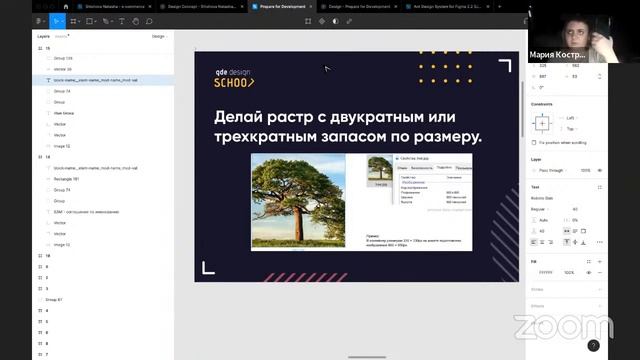Select the Hand tool
The width and height of the screenshot is (640, 360).
click(x=136, y=21)
